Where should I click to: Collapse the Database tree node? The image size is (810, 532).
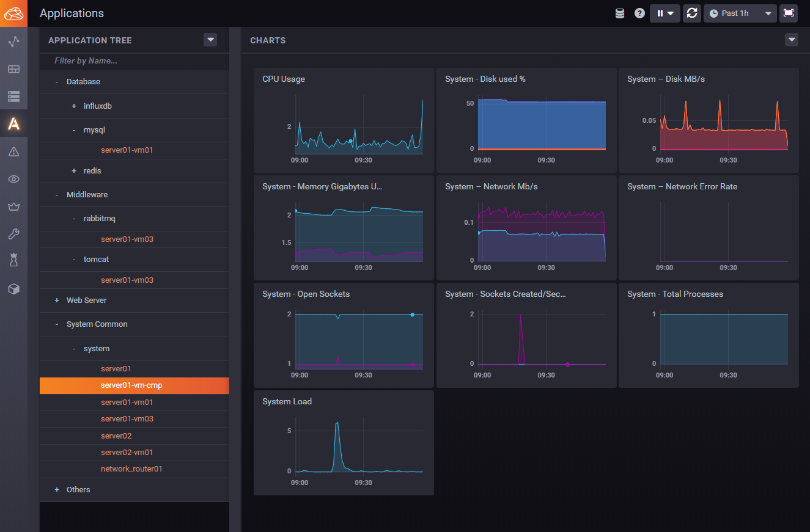57,82
